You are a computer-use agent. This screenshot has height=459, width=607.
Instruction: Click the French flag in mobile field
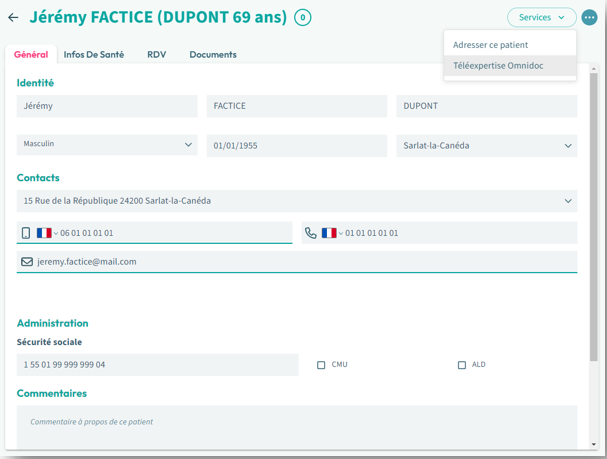[x=44, y=233]
